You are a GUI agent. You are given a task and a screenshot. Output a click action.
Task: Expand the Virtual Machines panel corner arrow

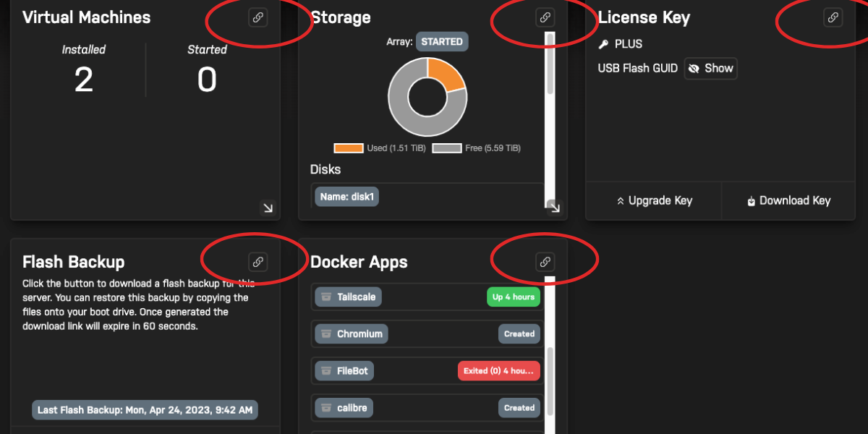click(x=268, y=208)
